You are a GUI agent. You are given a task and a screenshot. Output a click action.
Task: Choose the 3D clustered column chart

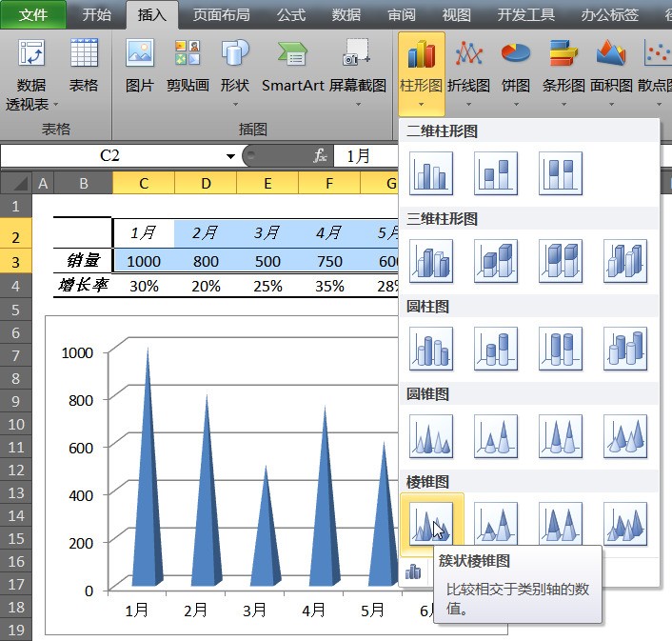(x=431, y=261)
